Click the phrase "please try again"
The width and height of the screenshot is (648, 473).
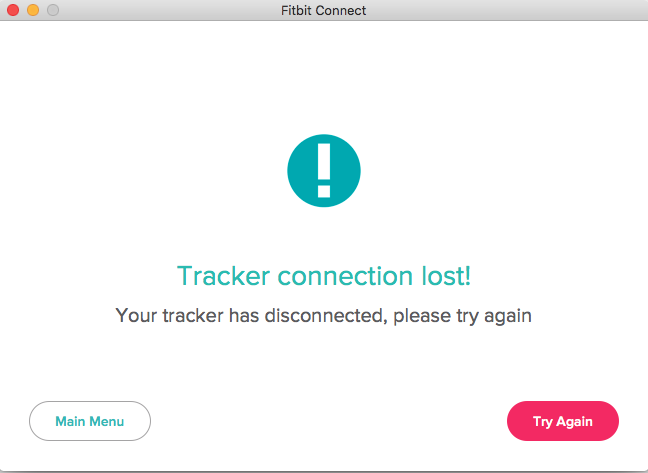(x=462, y=316)
